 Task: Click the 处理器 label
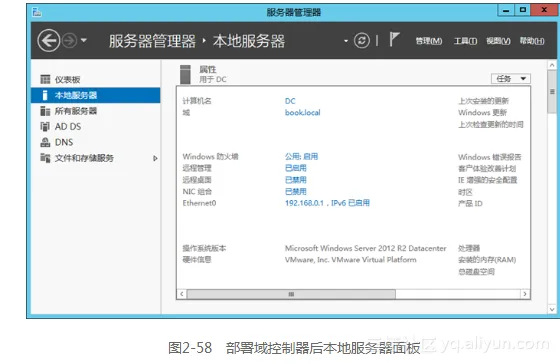coord(469,248)
